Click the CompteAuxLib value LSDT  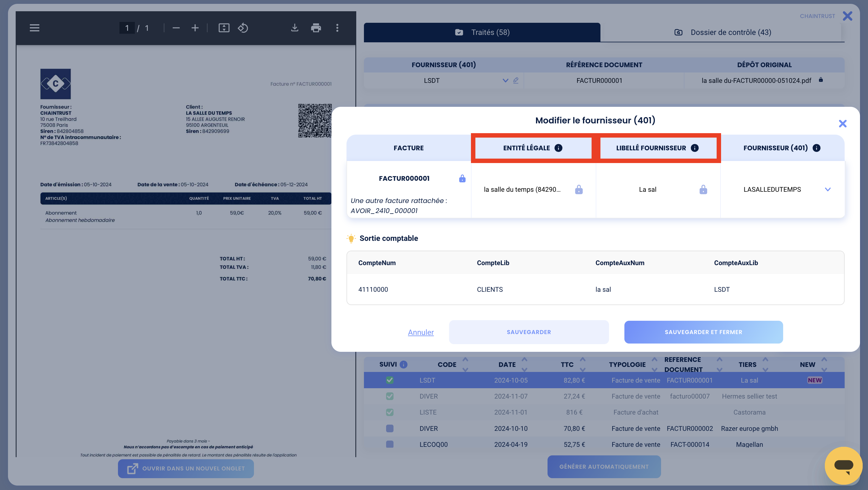[x=722, y=290]
